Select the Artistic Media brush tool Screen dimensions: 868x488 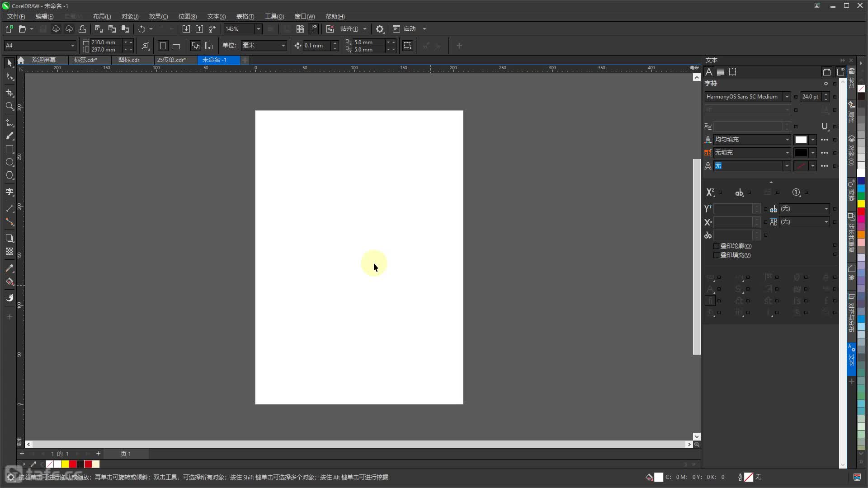coord(9,136)
